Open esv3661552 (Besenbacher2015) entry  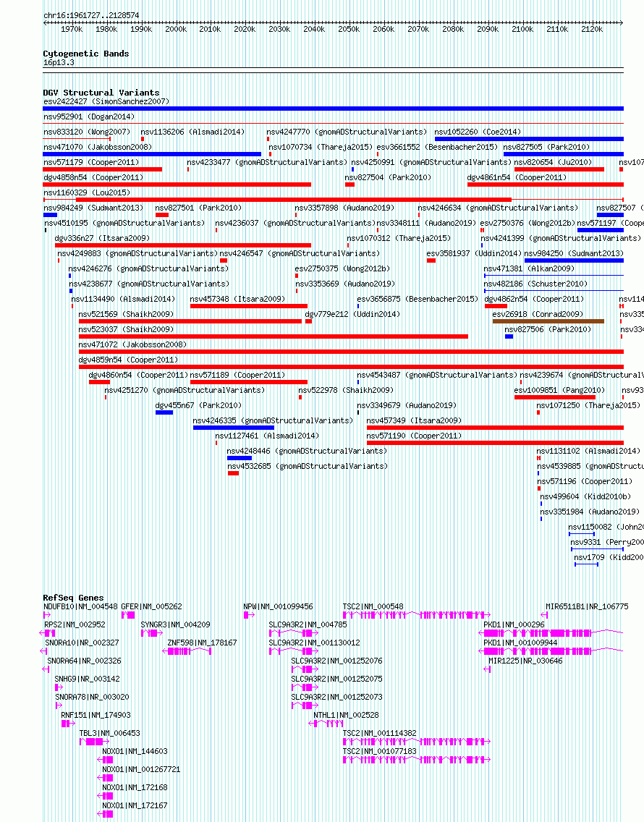click(x=437, y=148)
